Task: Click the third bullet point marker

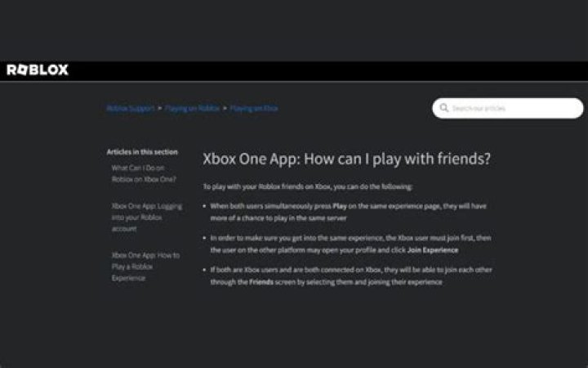Action: point(204,270)
